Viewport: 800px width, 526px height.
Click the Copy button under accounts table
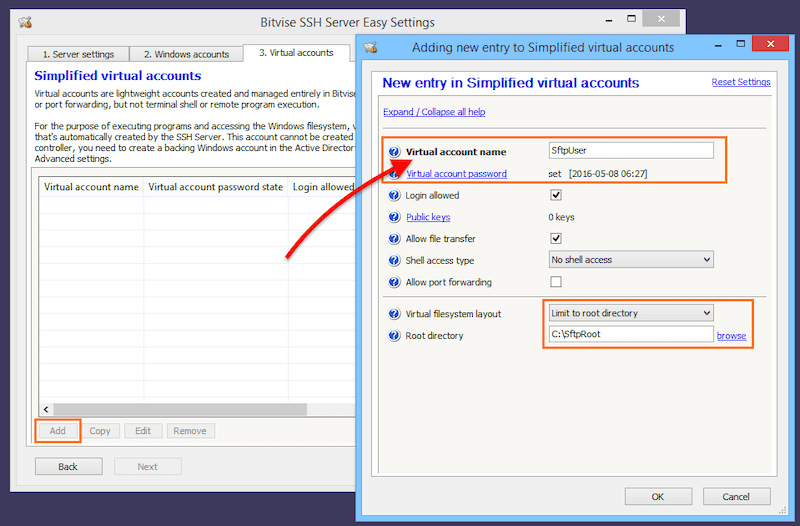pos(100,431)
